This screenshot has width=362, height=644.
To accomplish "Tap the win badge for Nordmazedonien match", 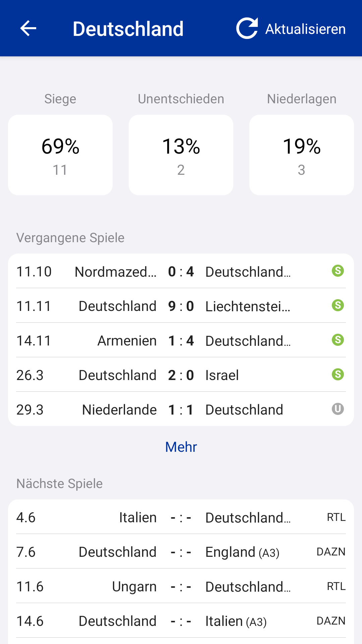I will coord(338,271).
